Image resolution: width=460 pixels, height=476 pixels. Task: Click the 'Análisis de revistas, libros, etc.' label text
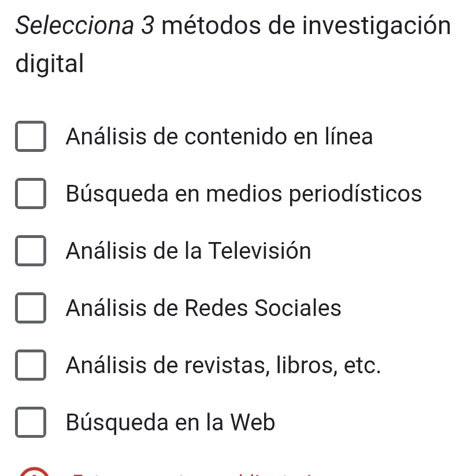point(224,366)
